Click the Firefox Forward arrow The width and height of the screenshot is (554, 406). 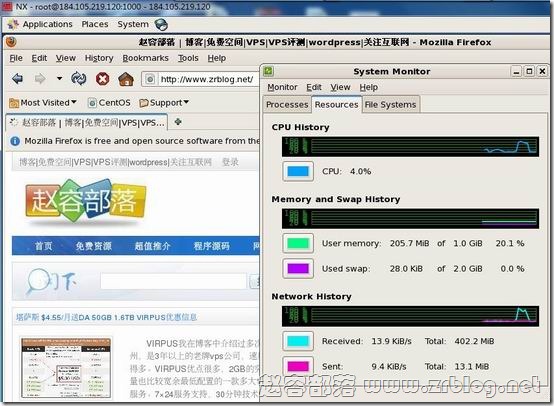(x=40, y=78)
